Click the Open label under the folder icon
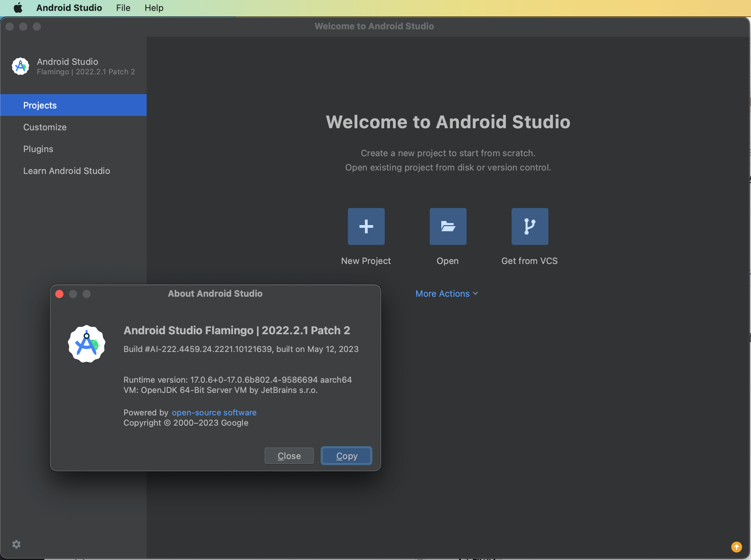 (447, 261)
